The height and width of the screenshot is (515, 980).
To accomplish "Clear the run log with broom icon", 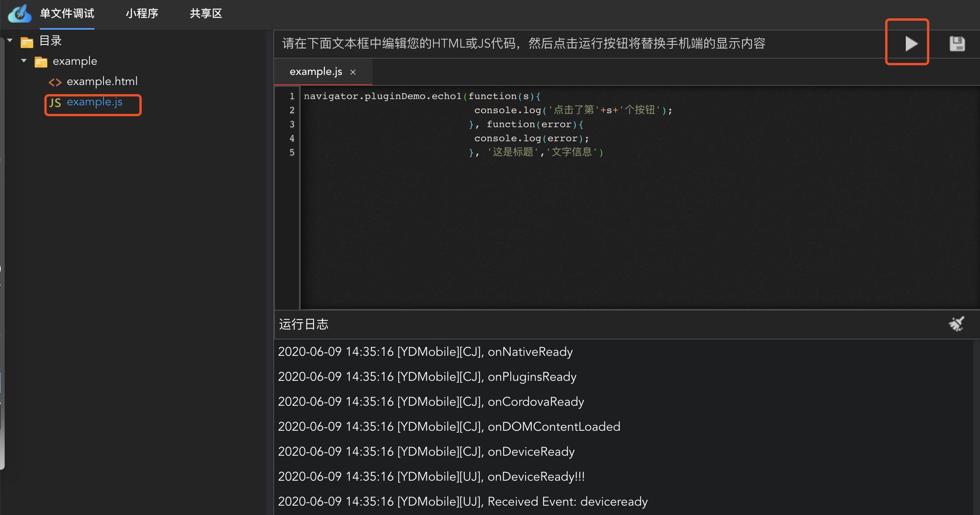I will 957,324.
